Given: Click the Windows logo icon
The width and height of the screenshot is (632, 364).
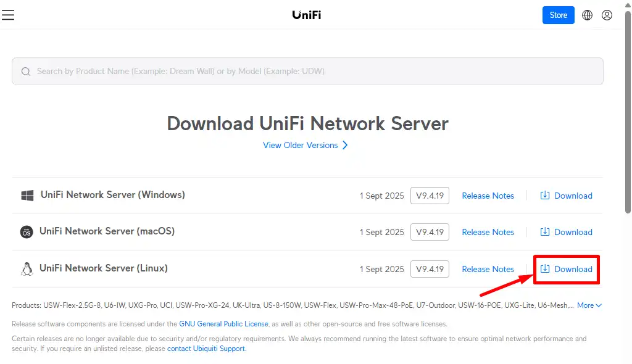Looking at the screenshot, I should tap(27, 196).
